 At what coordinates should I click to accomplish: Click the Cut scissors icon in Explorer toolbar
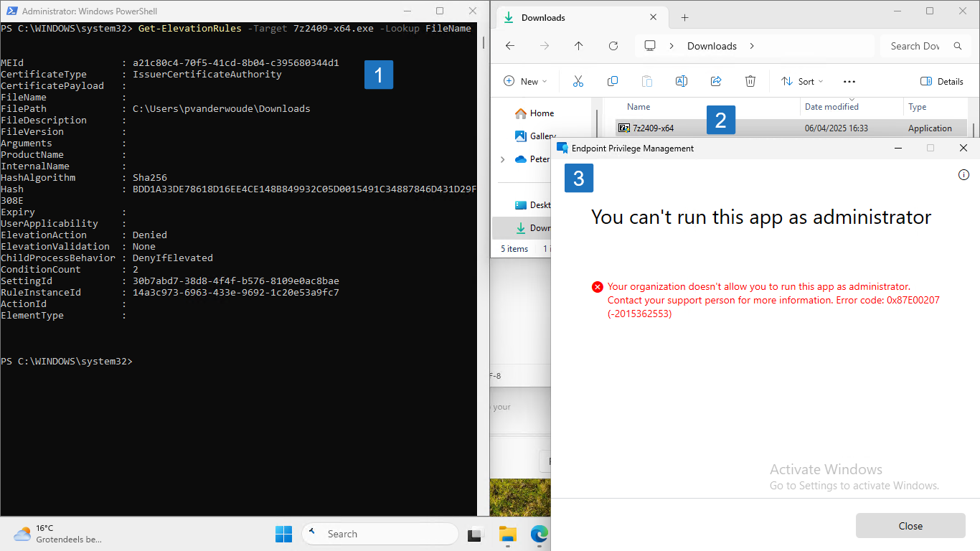tap(578, 81)
